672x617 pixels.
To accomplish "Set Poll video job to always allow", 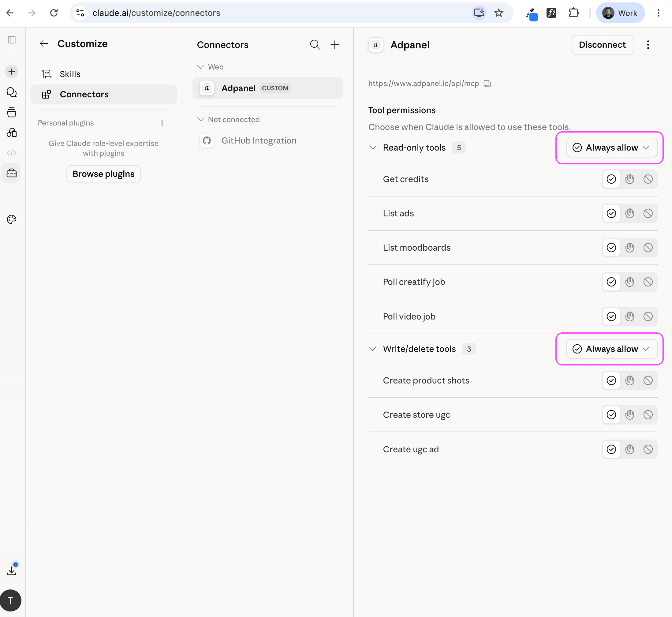I will (x=611, y=316).
